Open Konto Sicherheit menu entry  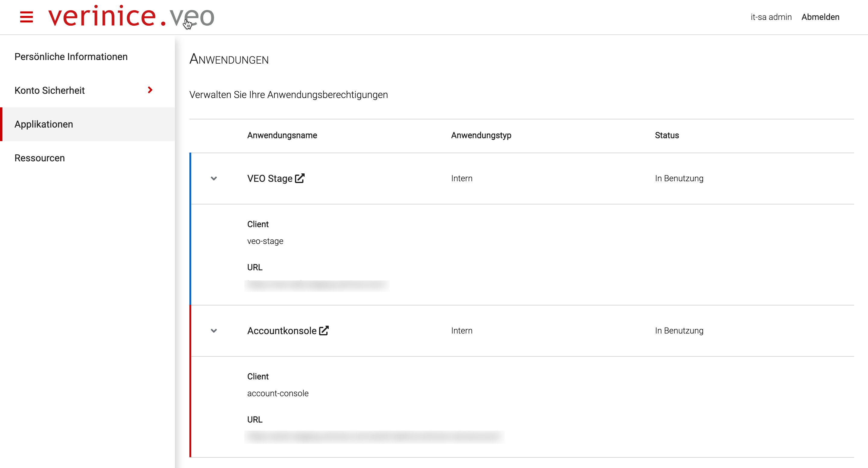coord(49,90)
